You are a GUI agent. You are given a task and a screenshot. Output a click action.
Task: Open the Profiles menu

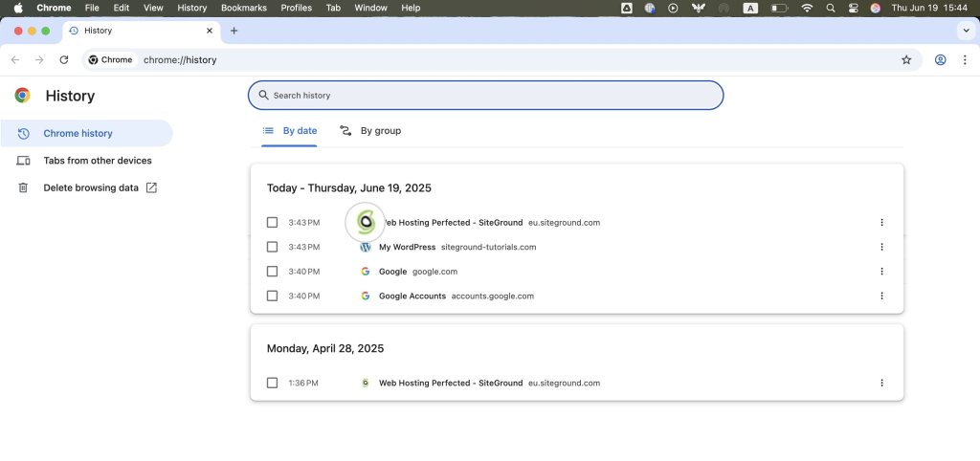point(297,8)
